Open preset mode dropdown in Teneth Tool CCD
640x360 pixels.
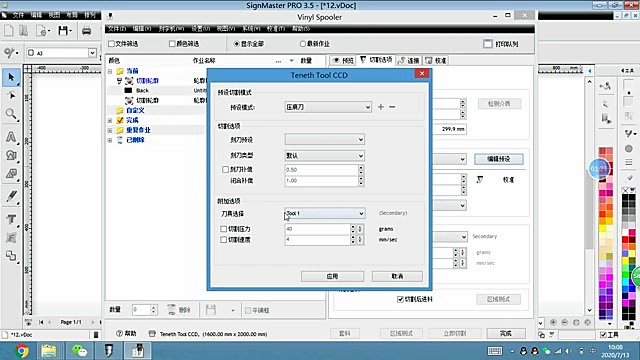click(328, 107)
